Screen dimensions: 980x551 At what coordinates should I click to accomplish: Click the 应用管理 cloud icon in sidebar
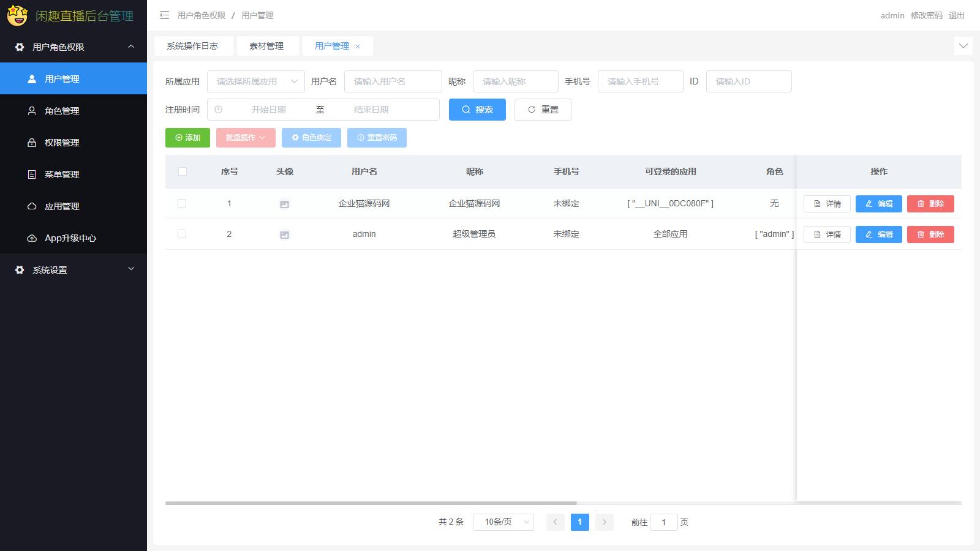(x=32, y=206)
